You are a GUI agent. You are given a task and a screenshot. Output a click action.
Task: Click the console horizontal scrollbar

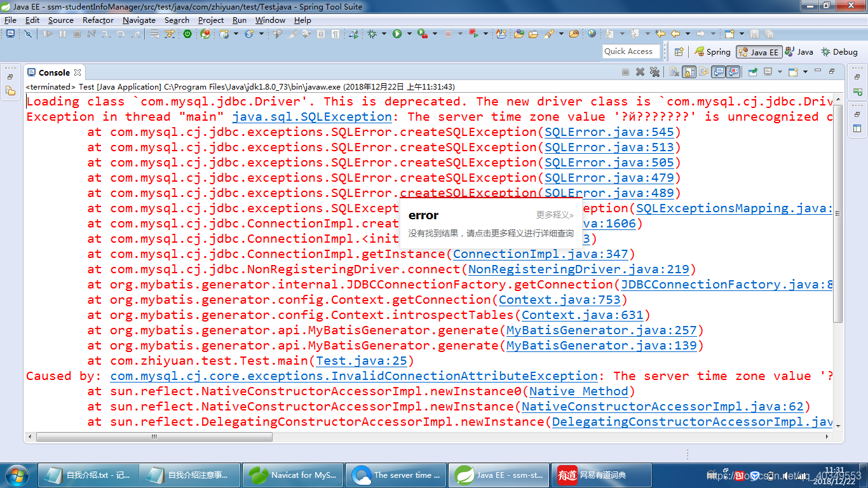pyautogui.click(x=155, y=437)
